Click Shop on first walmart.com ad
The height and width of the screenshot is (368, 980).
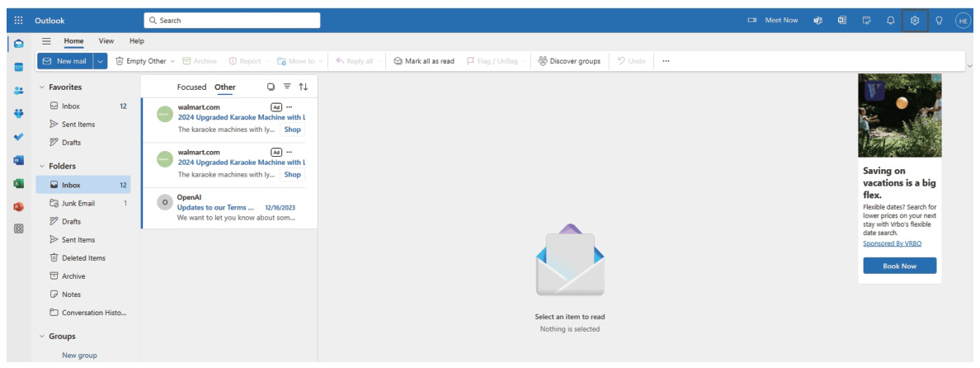click(x=293, y=130)
